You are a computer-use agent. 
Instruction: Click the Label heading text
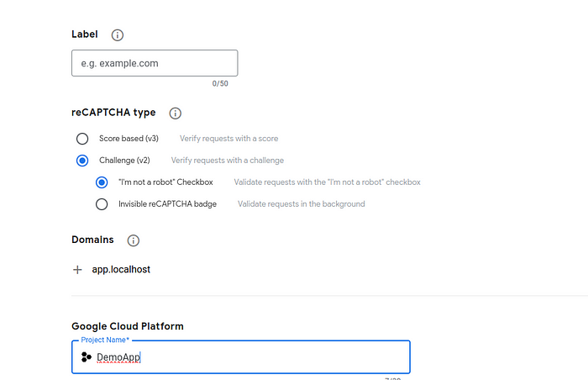point(85,34)
